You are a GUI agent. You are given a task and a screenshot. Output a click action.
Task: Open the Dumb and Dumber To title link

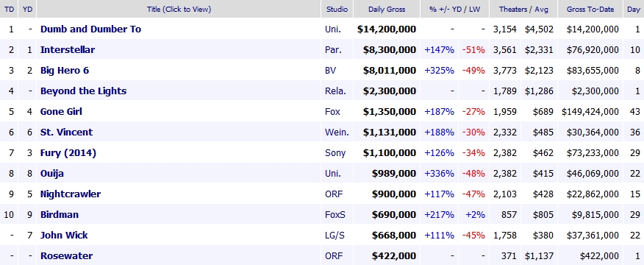click(90, 29)
